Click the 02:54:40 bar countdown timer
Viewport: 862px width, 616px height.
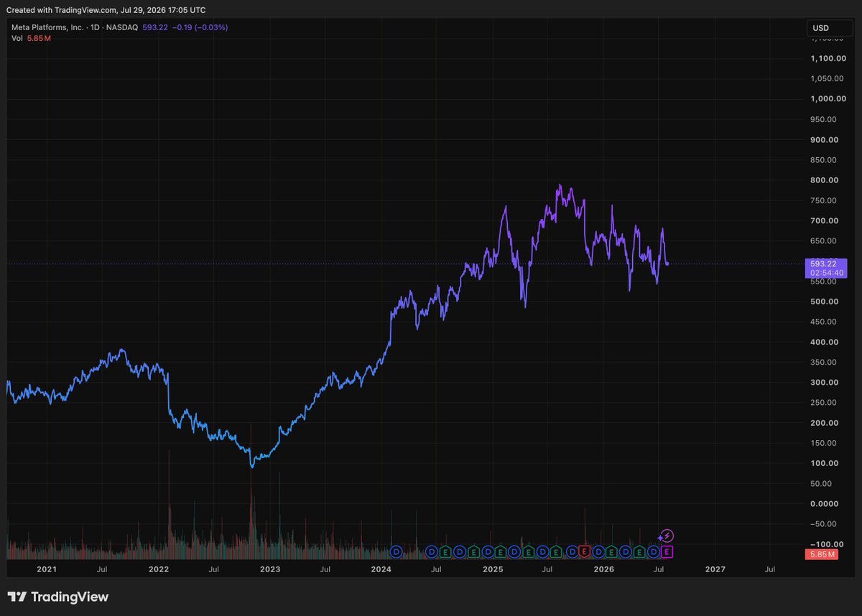[x=827, y=273]
